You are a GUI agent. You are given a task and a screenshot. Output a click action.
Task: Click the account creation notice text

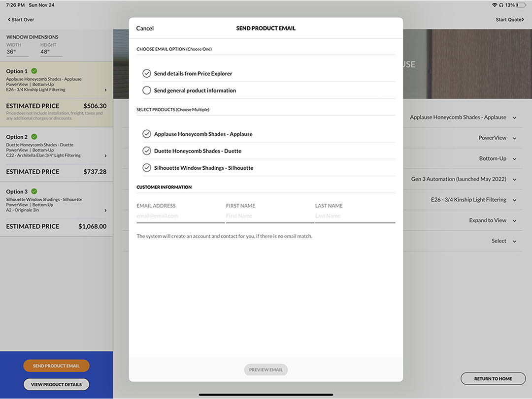coord(224,236)
